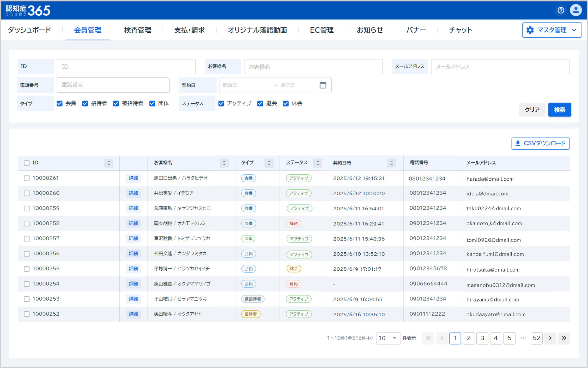Open the contract date calendar picker
The image size is (588, 368).
click(x=323, y=85)
